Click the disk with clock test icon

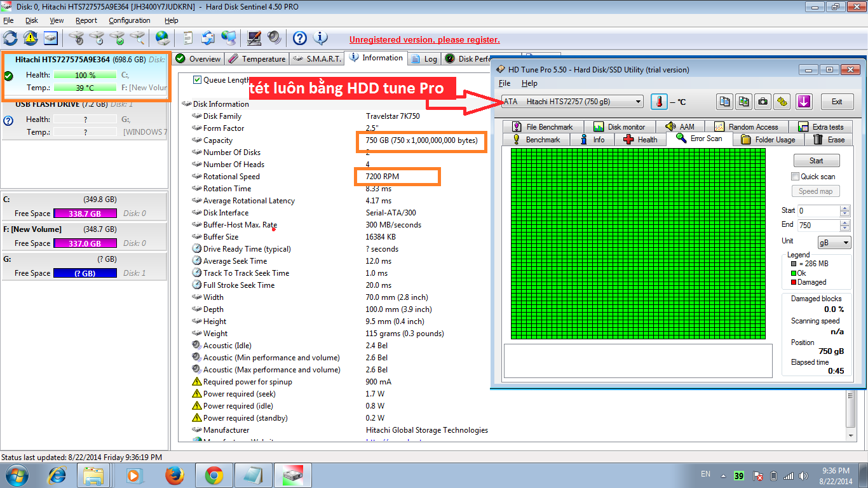tap(97, 38)
